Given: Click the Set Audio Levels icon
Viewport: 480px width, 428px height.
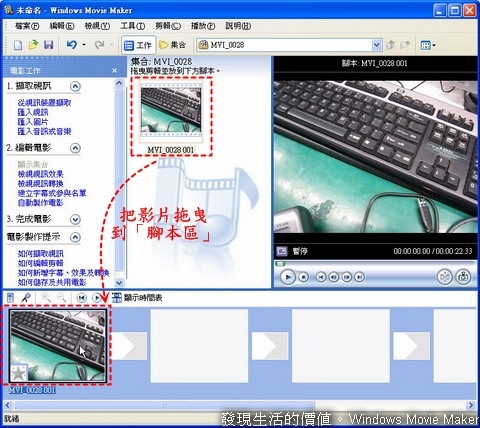Looking at the screenshot, I should (10, 298).
